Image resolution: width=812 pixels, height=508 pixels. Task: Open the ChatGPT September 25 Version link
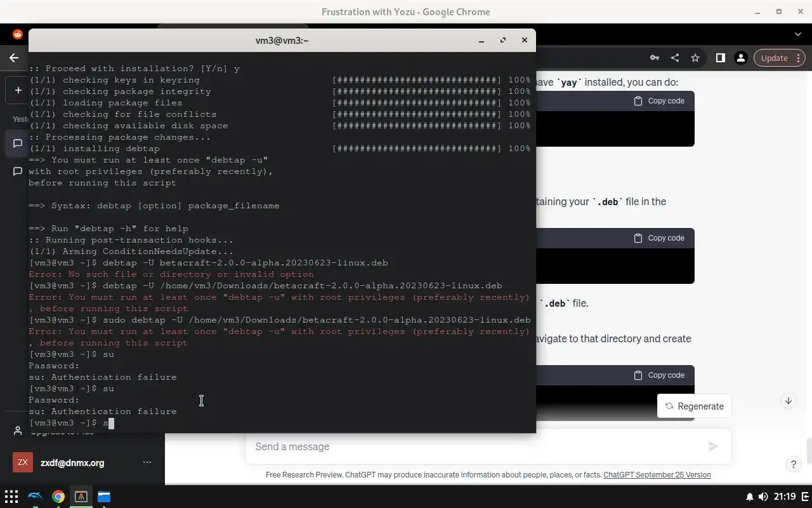pyautogui.click(x=657, y=475)
